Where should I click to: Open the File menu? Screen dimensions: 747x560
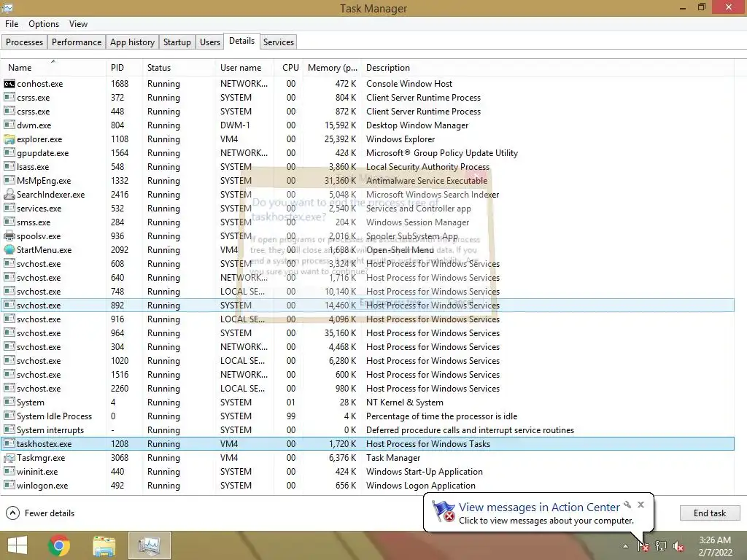click(12, 24)
